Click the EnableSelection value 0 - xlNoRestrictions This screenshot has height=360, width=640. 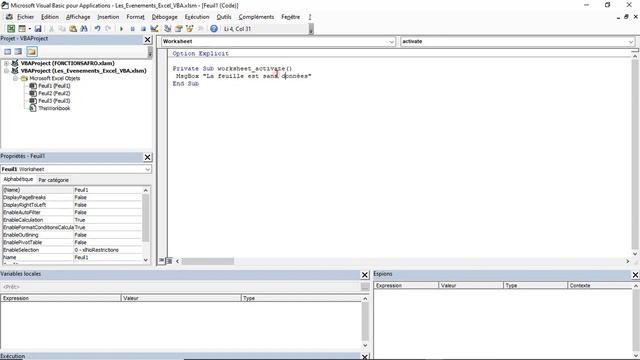tap(107, 250)
